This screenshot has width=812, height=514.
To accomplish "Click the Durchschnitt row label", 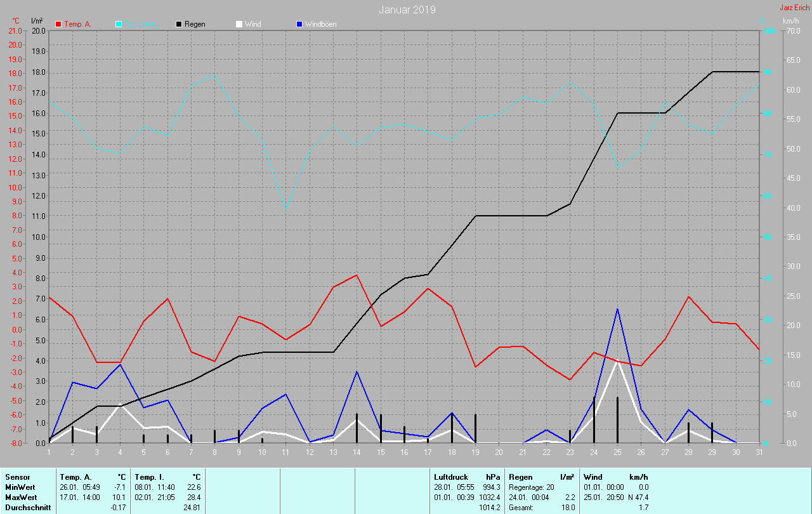I will (25, 508).
